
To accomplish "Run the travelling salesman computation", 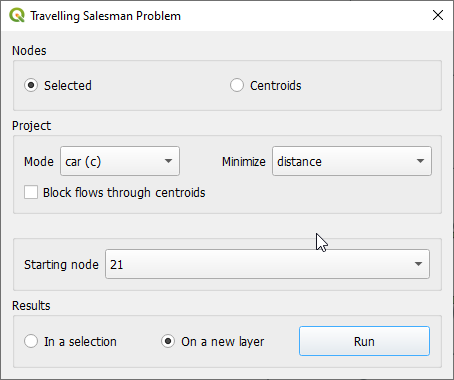I will pyautogui.click(x=364, y=341).
